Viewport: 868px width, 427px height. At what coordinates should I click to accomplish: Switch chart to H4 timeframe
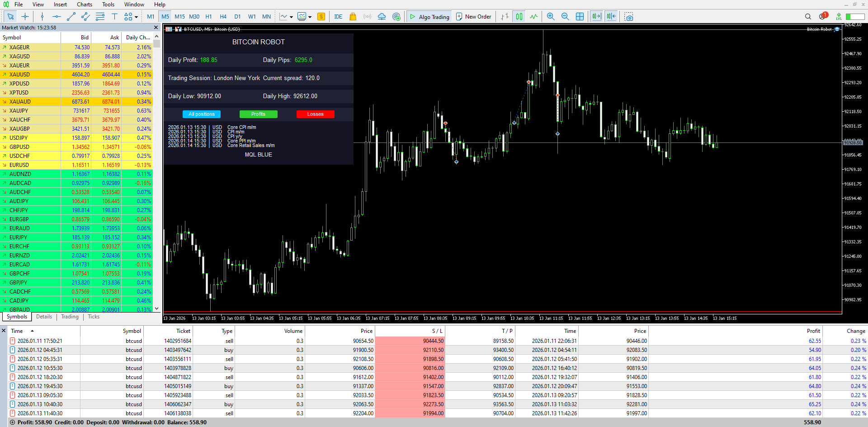223,17
